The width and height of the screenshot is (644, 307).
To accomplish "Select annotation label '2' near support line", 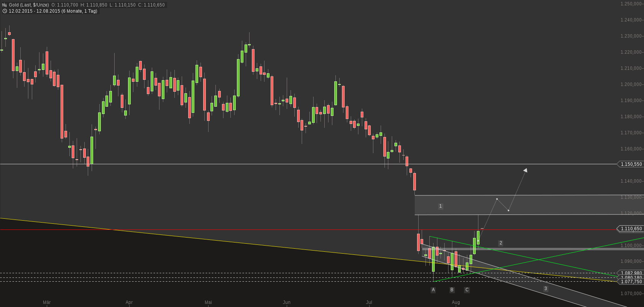I will click(x=501, y=243).
